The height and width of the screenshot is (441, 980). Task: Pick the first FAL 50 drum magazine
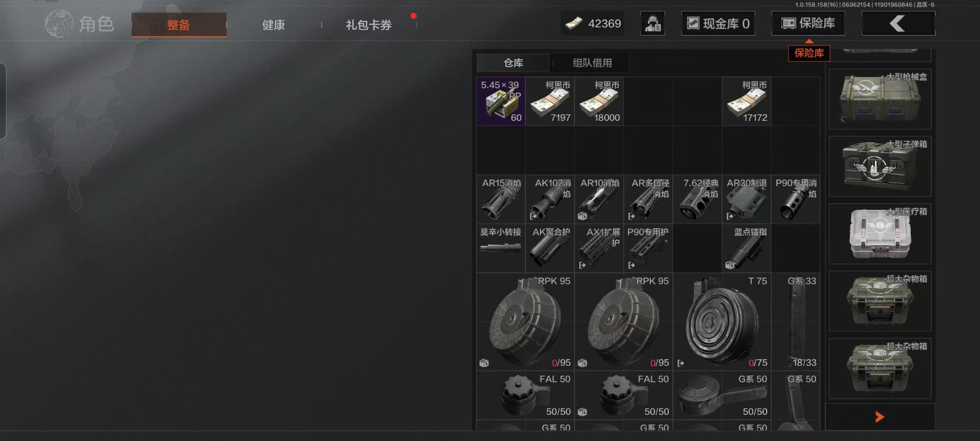(525, 396)
